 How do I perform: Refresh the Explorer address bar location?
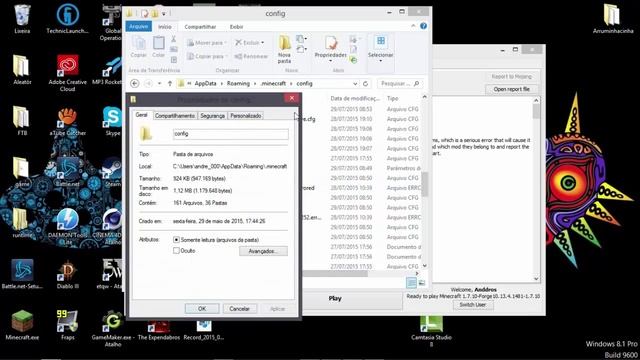pyautogui.click(x=365, y=83)
